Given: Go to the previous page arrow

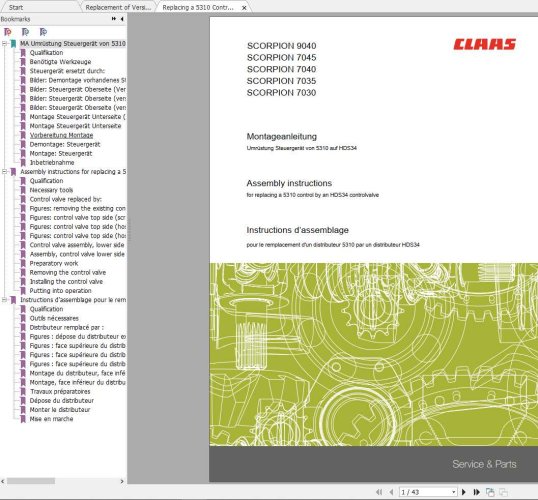Looking at the screenshot, I should [391, 492].
